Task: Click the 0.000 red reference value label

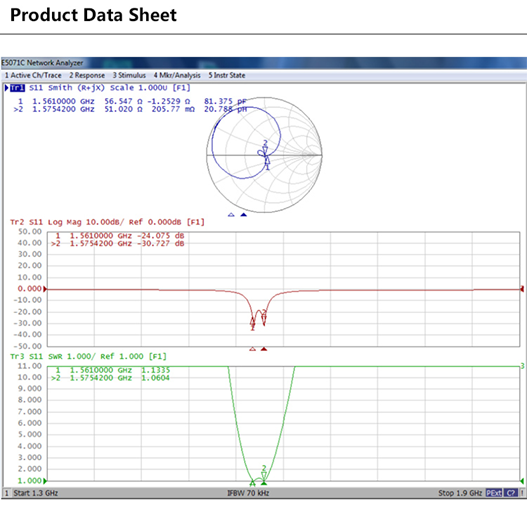Action: pos(30,289)
